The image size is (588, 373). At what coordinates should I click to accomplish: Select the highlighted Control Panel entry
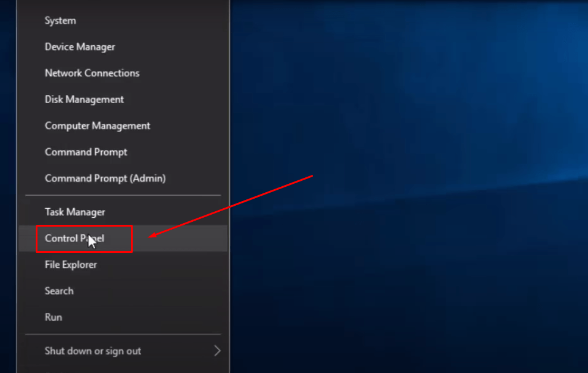123,239
